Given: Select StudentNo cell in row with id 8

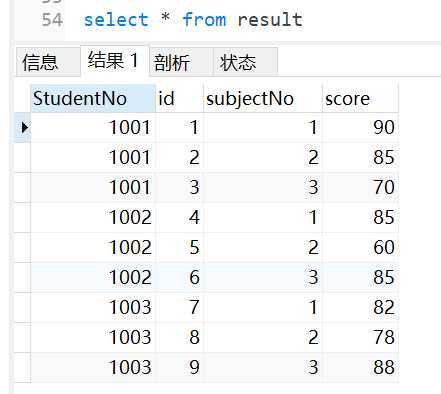Looking at the screenshot, I should click(93, 337).
